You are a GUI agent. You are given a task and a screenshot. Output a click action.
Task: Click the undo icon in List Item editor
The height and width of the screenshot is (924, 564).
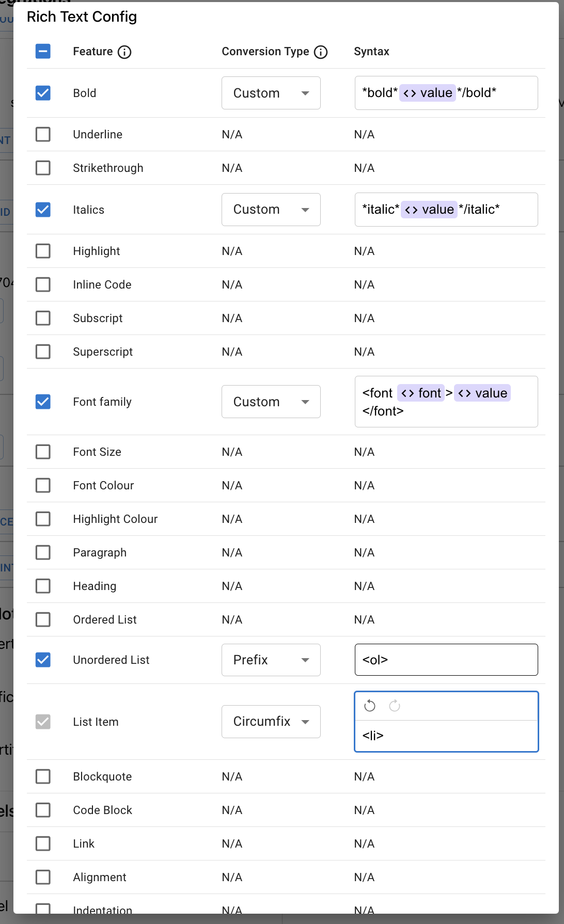click(370, 706)
